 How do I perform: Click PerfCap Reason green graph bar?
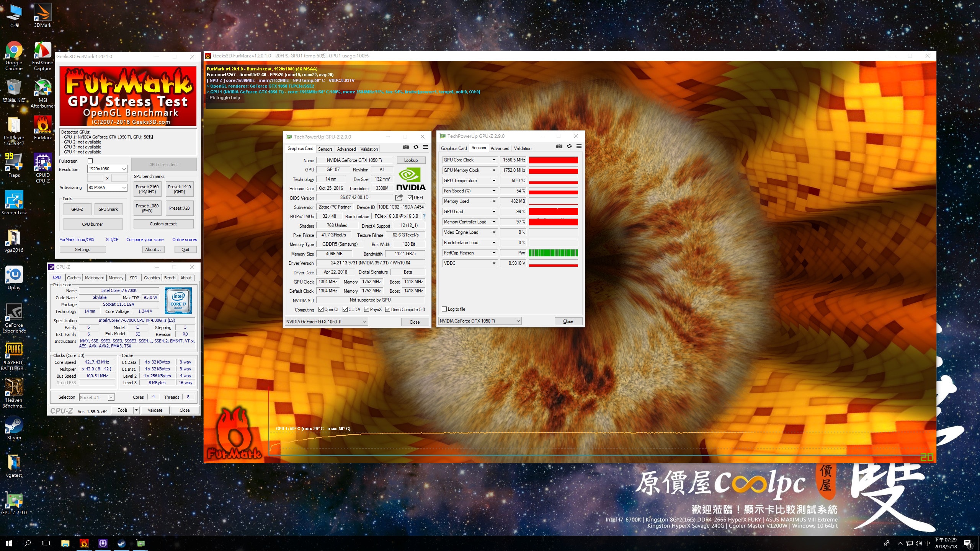(553, 253)
